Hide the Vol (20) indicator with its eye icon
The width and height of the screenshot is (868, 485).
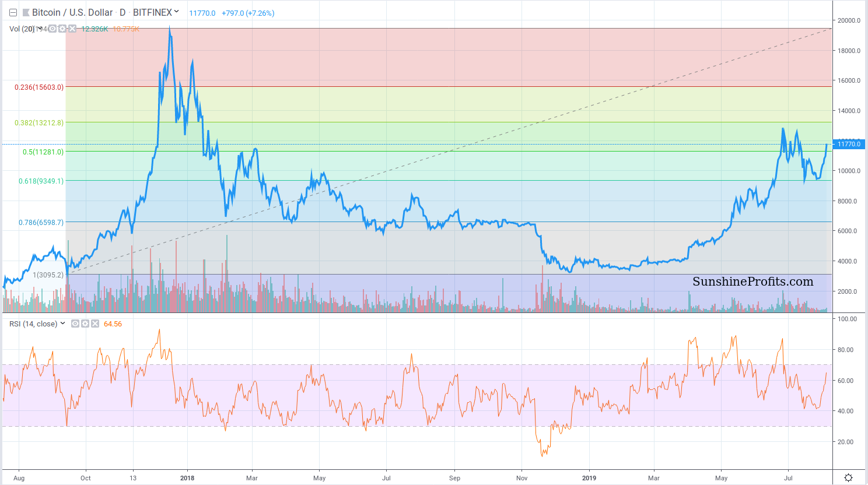tap(52, 29)
